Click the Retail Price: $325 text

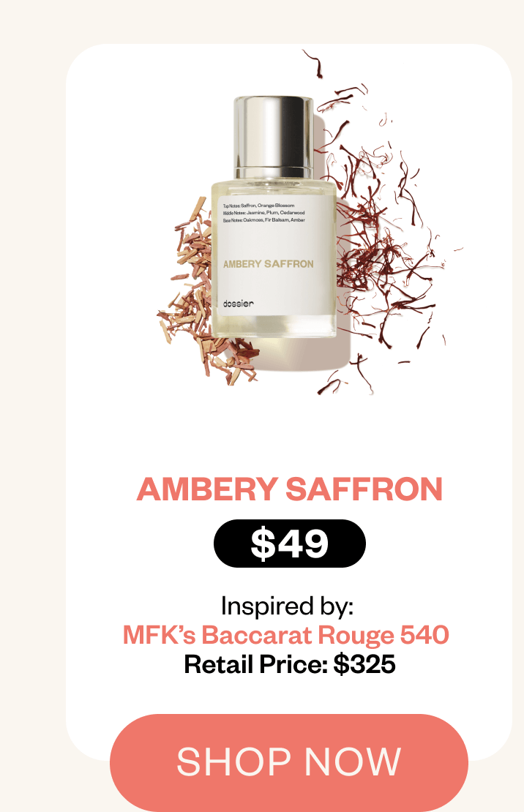(x=290, y=664)
